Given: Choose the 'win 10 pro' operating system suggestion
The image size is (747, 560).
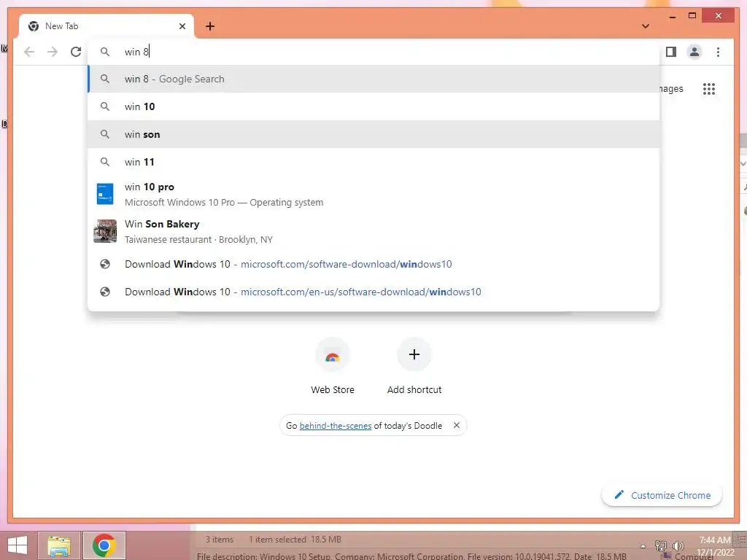Looking at the screenshot, I should click(x=374, y=194).
